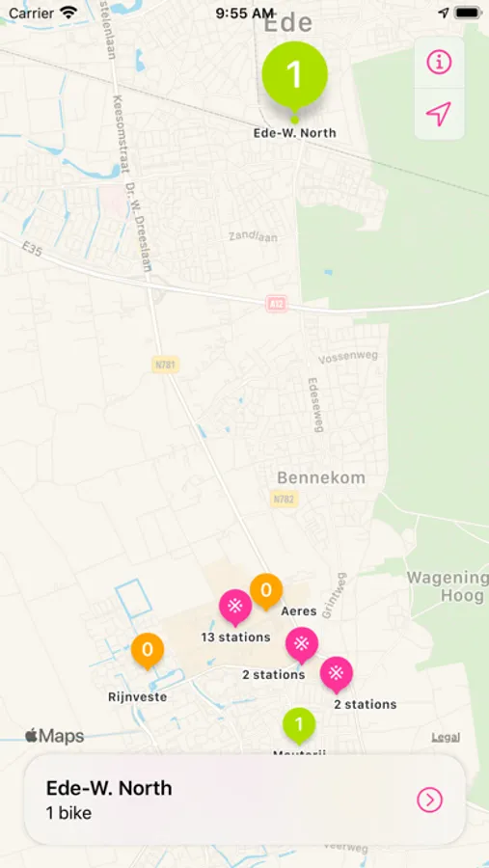
Task: Tap the orange pin near Aeres
Action: click(x=266, y=591)
